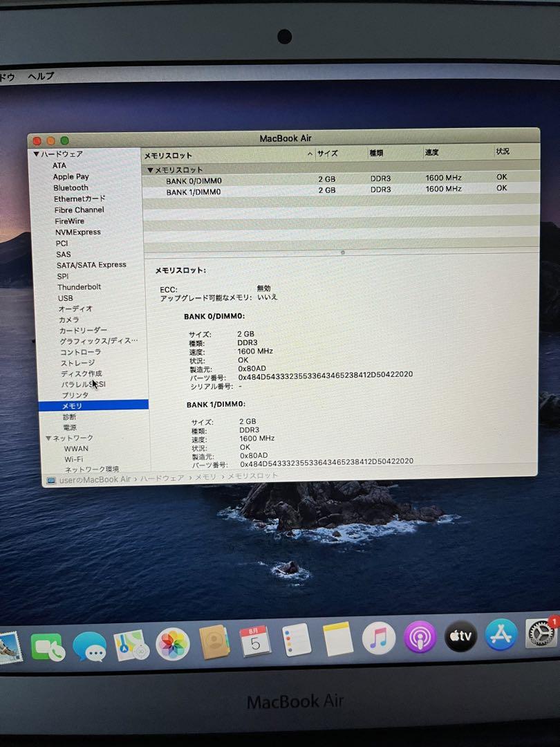Open Notes app in the Dock
The image size is (560, 747).
pos(338,639)
